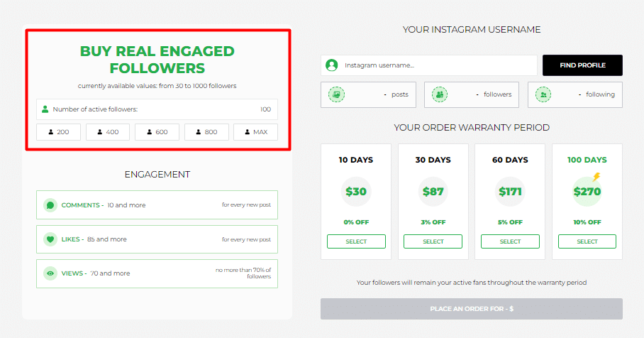This screenshot has height=338, width=644.
Task: Click the lightning bolt on 100 Days plan
Action: pos(596,177)
